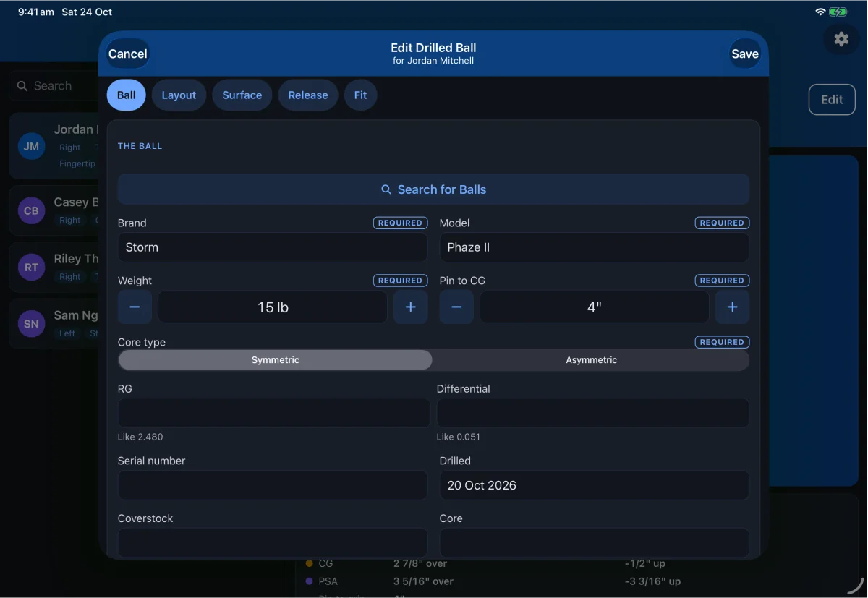Click the Differential input field
This screenshot has height=598, width=868.
pos(593,413)
